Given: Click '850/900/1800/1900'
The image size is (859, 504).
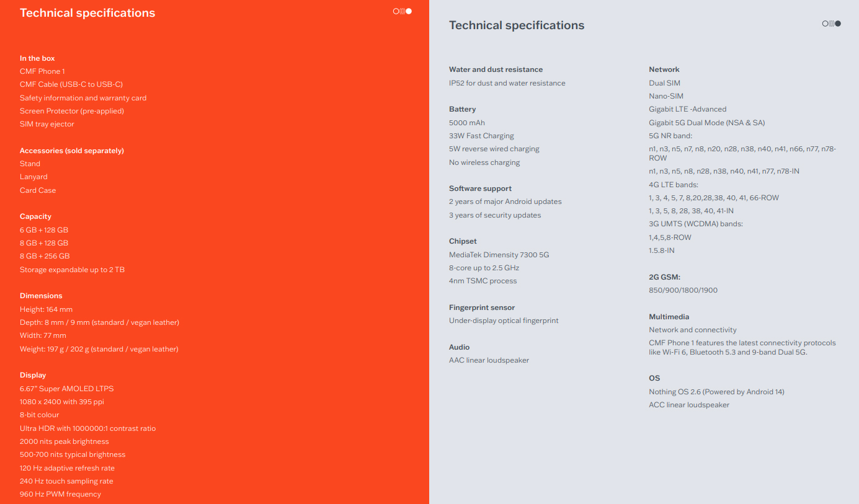Looking at the screenshot, I should [x=683, y=290].
